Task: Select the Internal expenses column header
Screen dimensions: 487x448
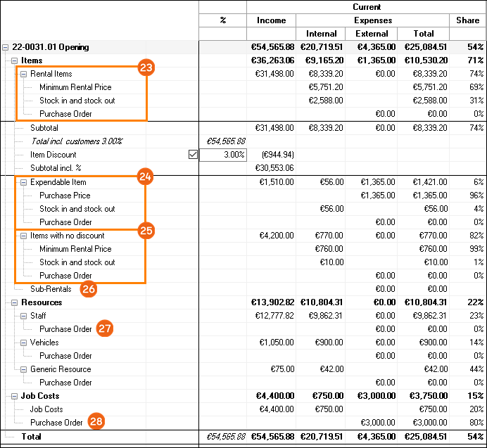Action: pyautogui.click(x=321, y=34)
